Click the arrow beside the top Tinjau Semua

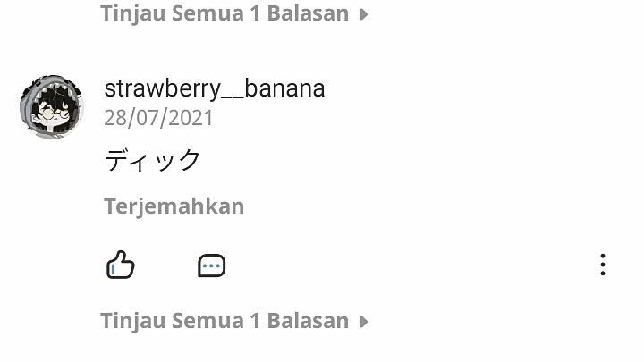363,14
